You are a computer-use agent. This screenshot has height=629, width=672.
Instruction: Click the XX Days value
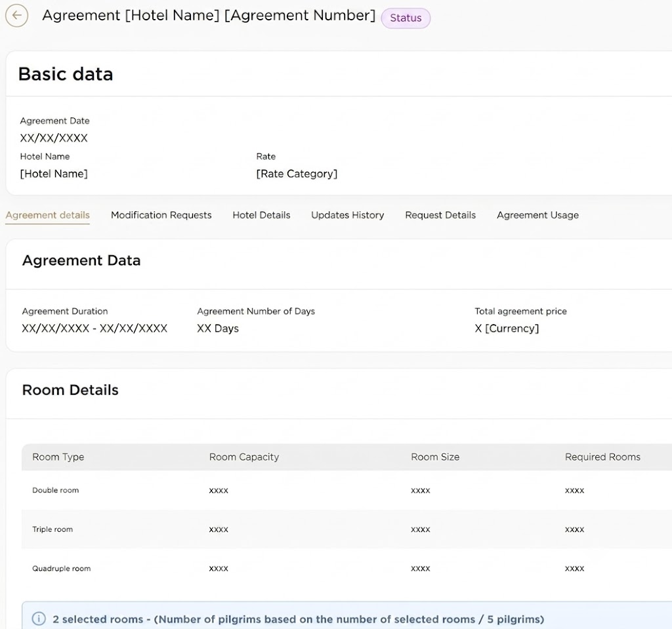pyautogui.click(x=218, y=329)
